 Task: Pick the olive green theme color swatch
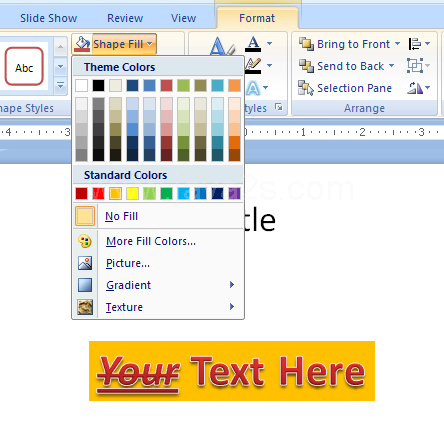click(183, 85)
